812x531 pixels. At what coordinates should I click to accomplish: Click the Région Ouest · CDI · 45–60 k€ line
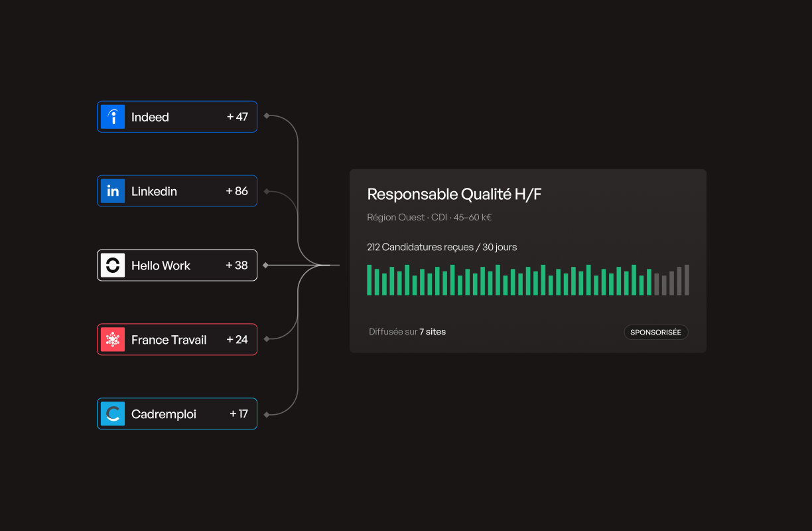pos(429,217)
